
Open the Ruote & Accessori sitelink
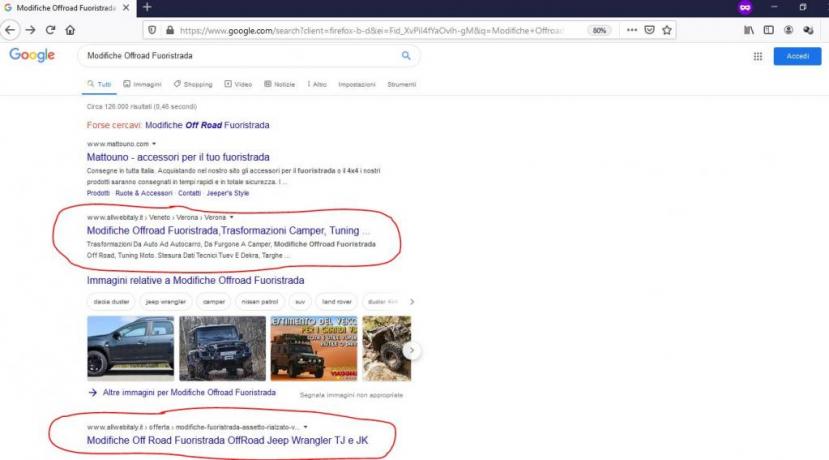pyautogui.click(x=144, y=193)
